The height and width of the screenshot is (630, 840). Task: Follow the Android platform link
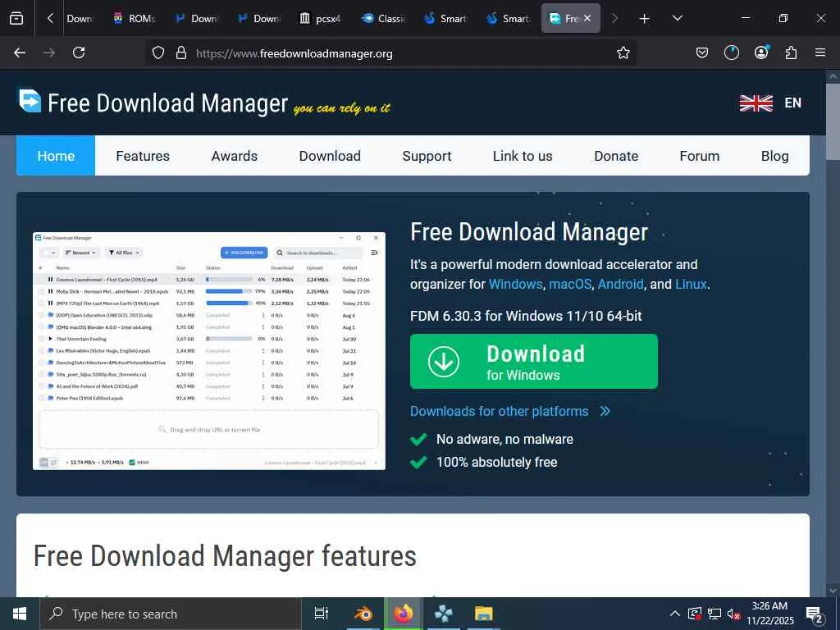[x=620, y=284]
